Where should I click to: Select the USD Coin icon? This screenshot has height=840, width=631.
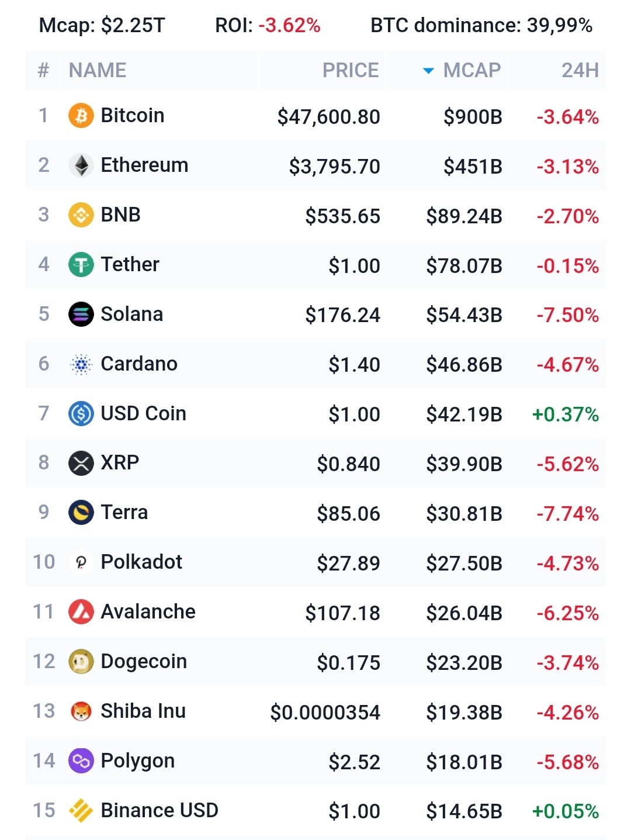click(x=81, y=414)
